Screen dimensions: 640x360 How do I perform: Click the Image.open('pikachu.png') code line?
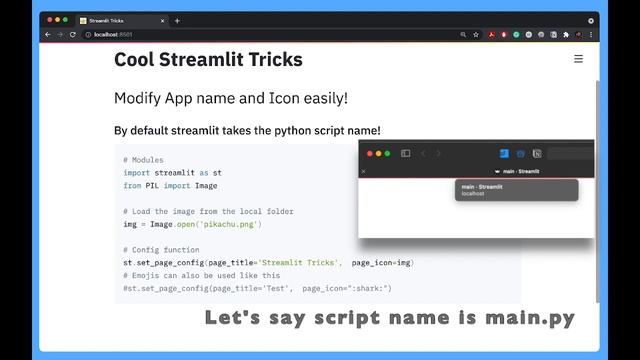pos(192,224)
